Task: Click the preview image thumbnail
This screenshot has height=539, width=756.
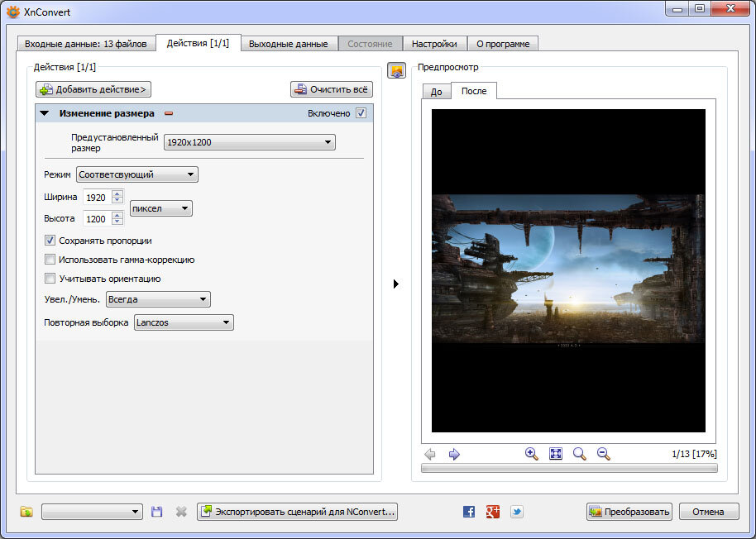Action: [x=568, y=270]
